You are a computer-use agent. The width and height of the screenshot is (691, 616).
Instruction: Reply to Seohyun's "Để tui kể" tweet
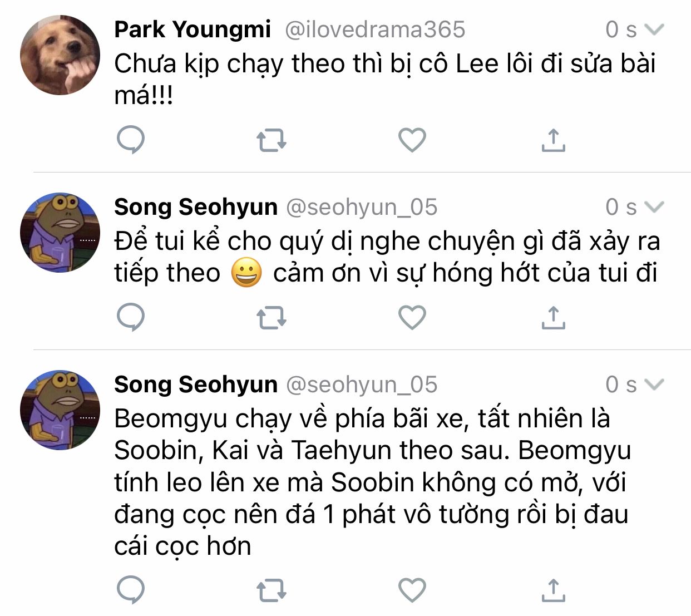click(131, 318)
